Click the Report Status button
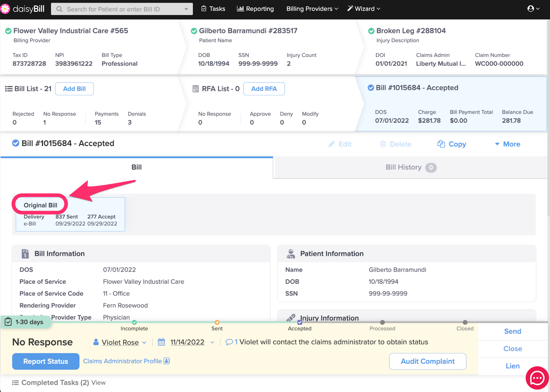The height and width of the screenshot is (392, 550). [46, 361]
